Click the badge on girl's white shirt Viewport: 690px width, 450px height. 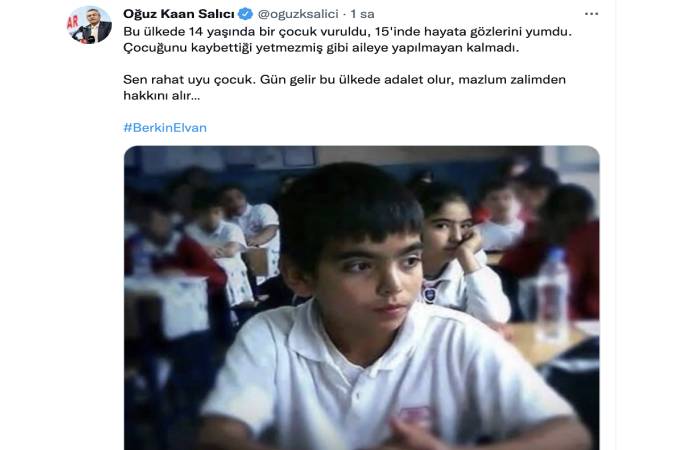(429, 294)
